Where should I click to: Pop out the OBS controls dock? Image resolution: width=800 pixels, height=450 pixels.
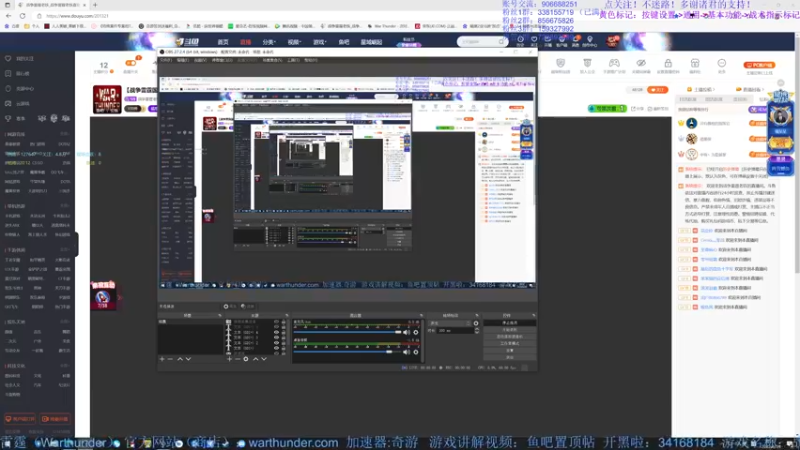(534, 316)
